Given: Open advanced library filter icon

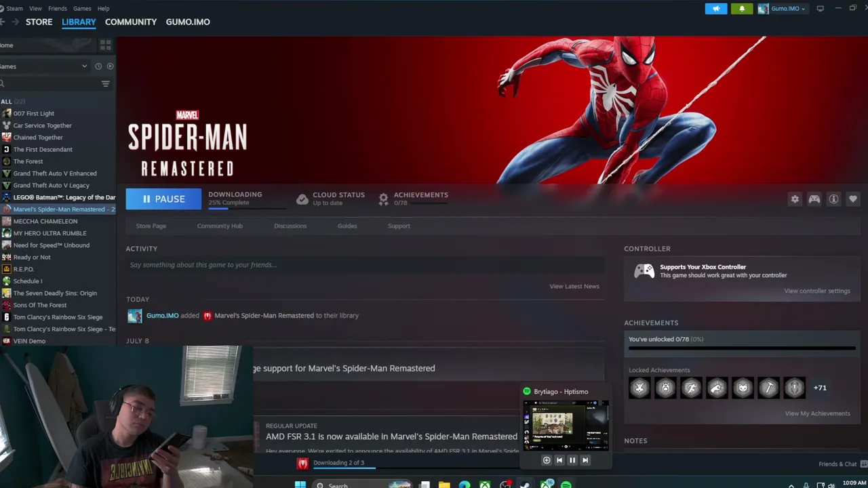Looking at the screenshot, I should point(105,84).
